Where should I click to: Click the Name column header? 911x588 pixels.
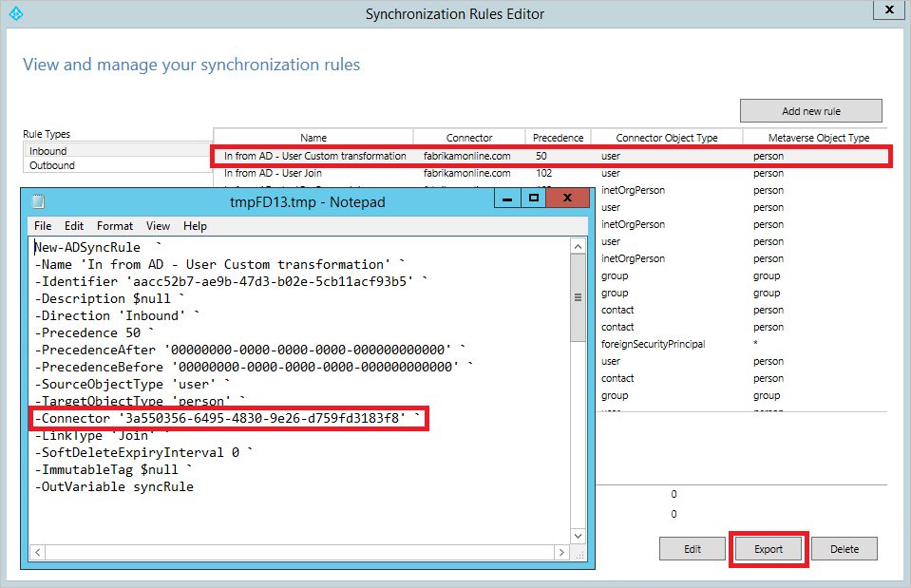coord(313,137)
